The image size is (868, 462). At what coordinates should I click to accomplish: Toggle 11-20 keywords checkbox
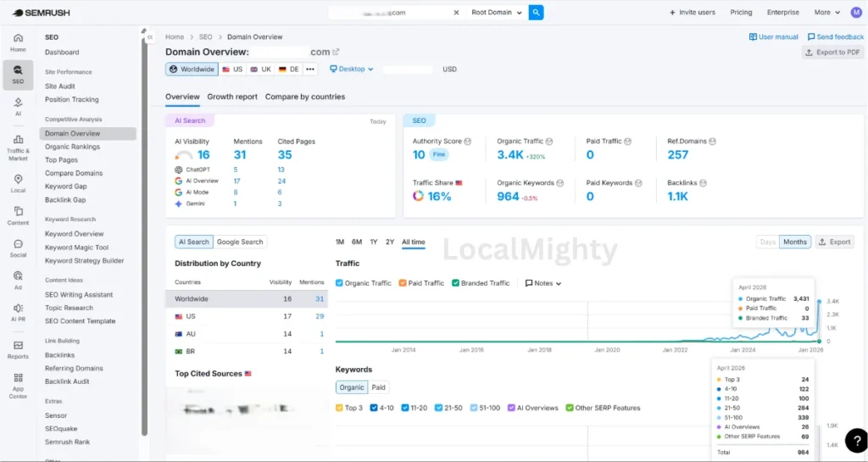405,408
